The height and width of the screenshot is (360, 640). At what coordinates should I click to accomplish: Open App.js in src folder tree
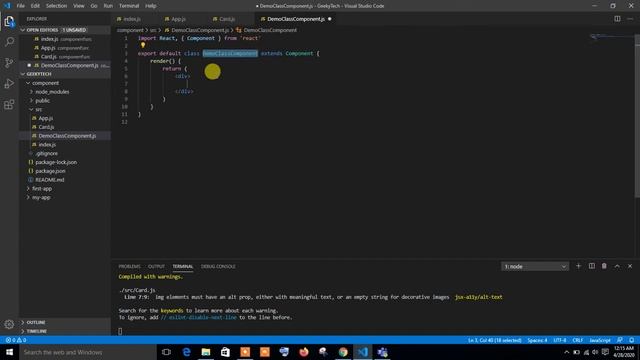46,118
